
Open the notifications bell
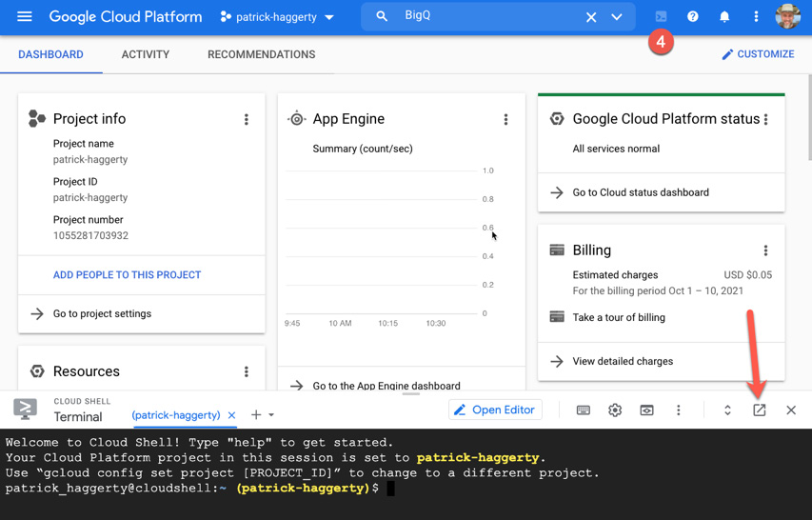tap(724, 16)
